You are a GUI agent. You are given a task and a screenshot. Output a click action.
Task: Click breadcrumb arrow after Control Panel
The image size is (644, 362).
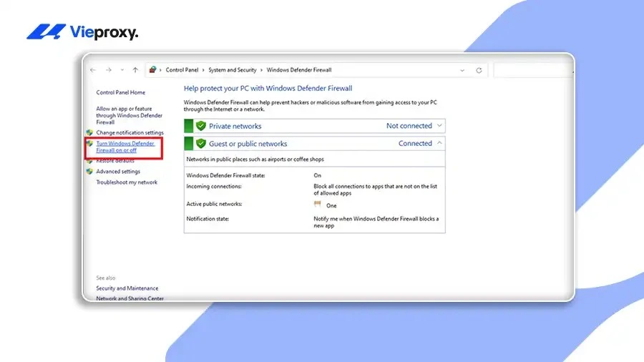coord(203,70)
